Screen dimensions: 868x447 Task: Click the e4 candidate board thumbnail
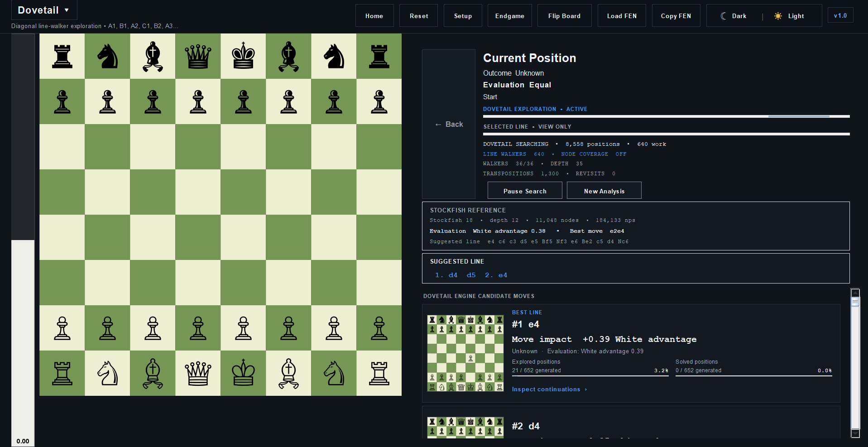click(x=465, y=353)
